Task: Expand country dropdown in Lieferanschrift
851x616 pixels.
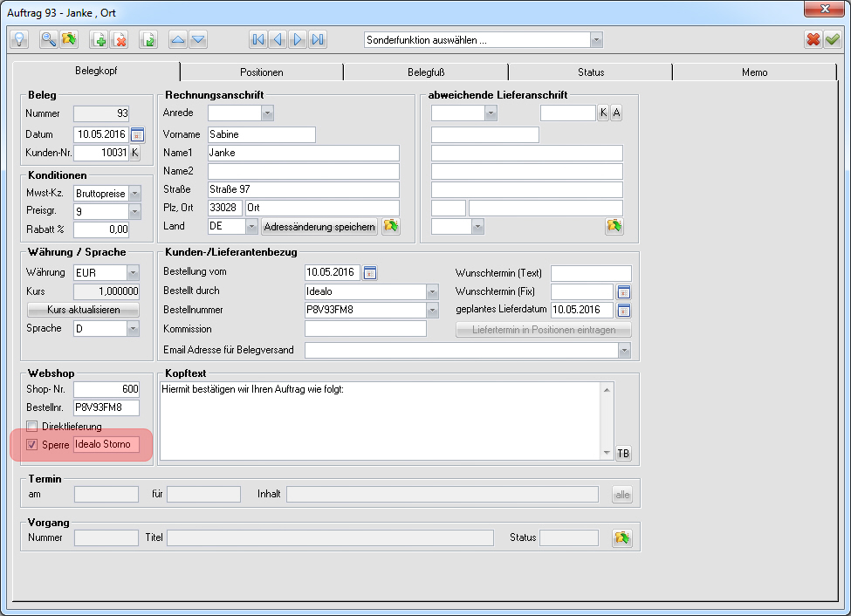Action: pyautogui.click(x=477, y=226)
